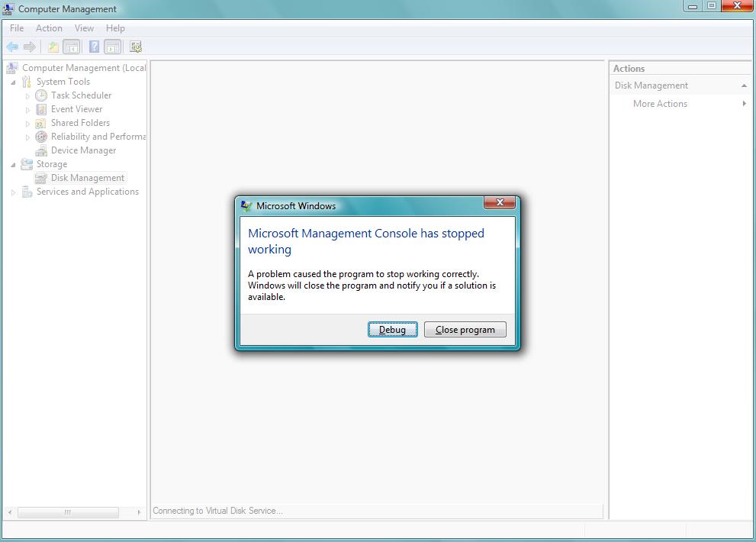Click the Shared Folders icon
This screenshot has width=756, height=542.
click(41, 123)
